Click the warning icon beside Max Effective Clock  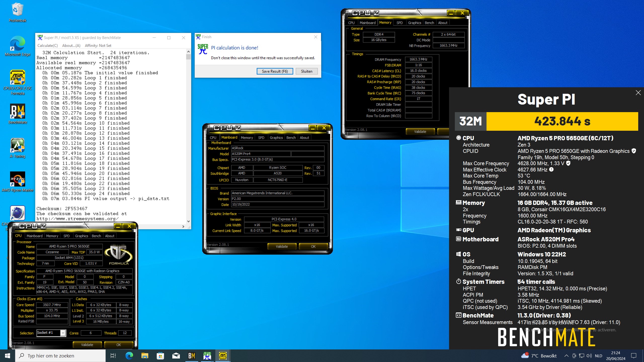pos(551,169)
